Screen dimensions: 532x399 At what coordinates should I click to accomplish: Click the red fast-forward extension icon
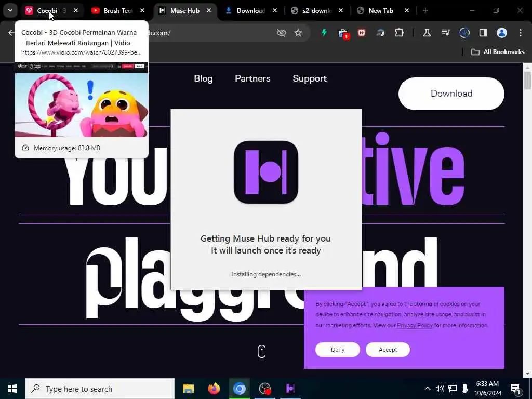click(362, 33)
